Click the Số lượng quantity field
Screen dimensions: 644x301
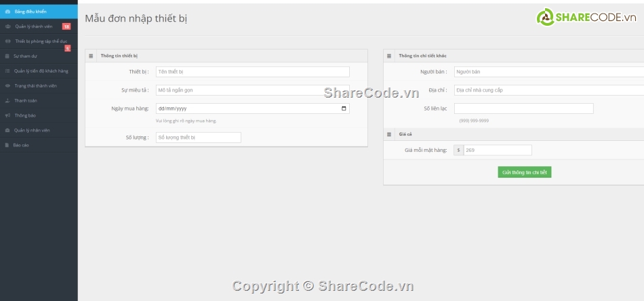tap(198, 138)
